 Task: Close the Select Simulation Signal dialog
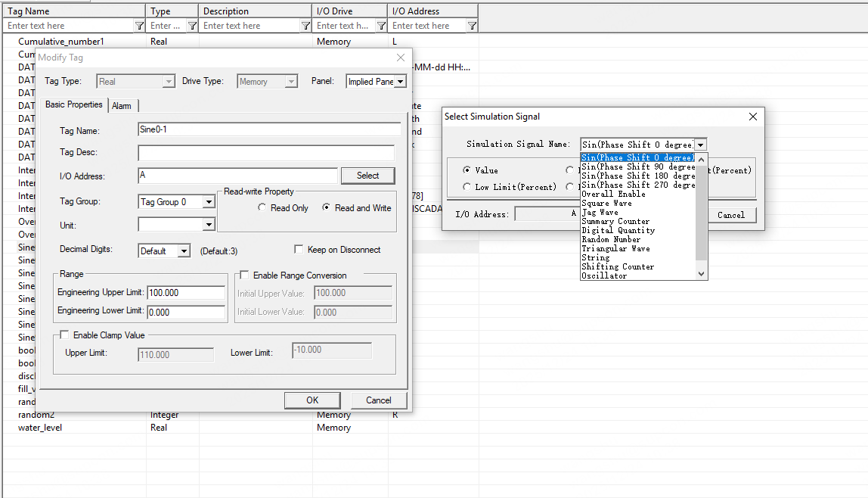(x=752, y=117)
